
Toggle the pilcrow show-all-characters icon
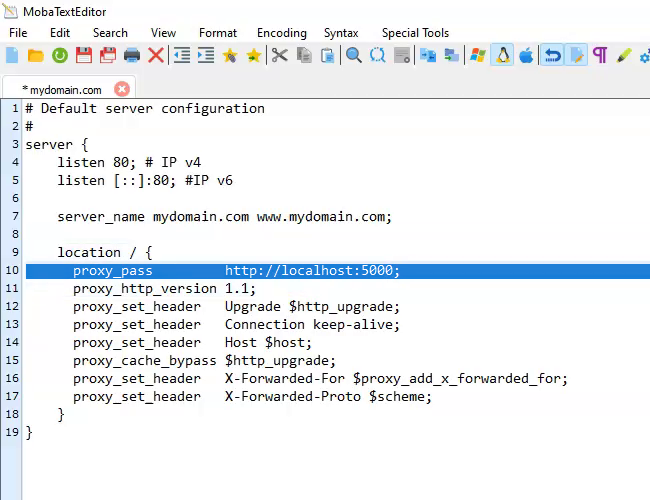(x=600, y=55)
